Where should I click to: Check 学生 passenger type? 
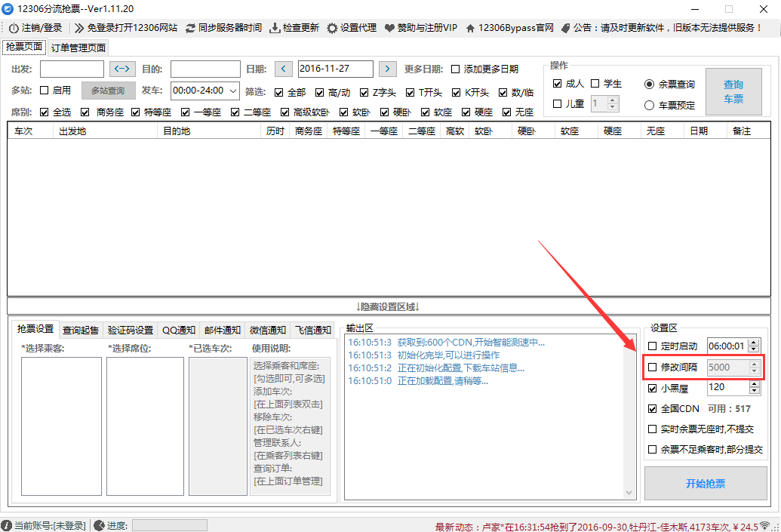coord(595,83)
